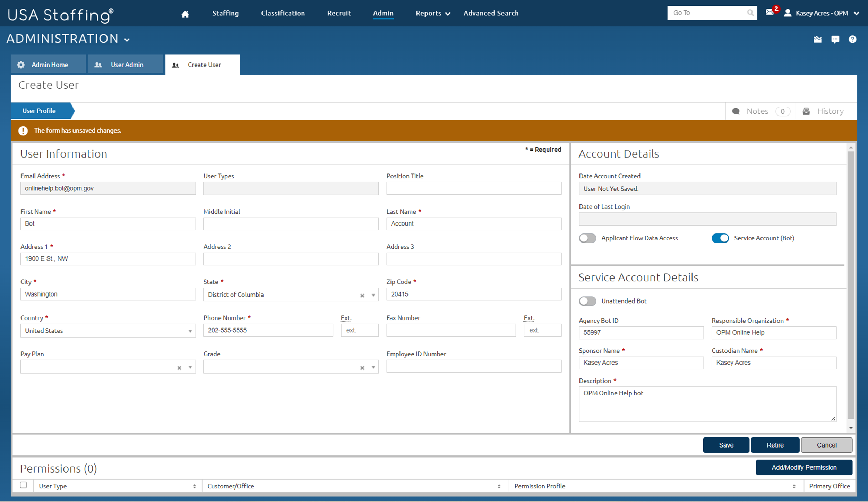The image size is (868, 502).
Task: Click the Create User tab people icon
Action: coord(175,65)
